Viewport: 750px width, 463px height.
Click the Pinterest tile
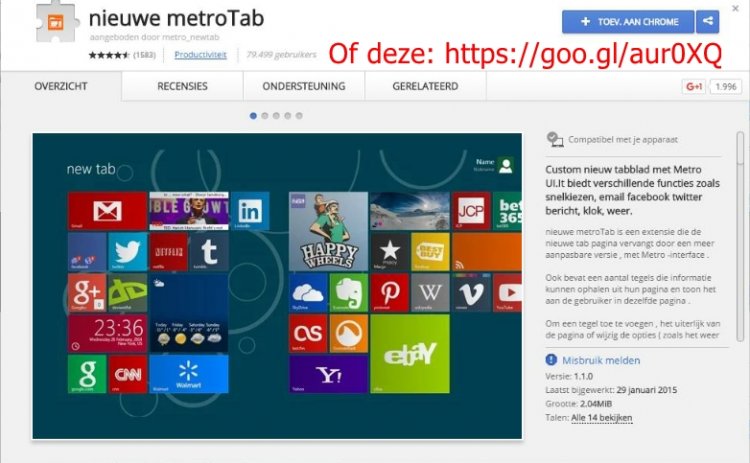pos(390,293)
